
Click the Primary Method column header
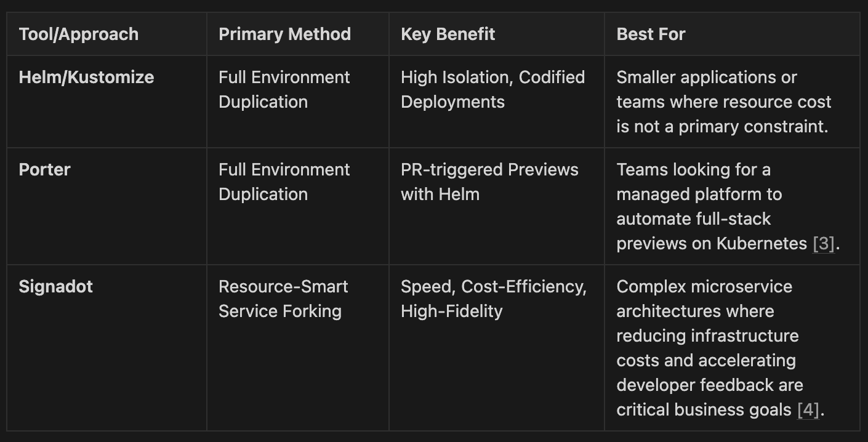click(x=284, y=34)
